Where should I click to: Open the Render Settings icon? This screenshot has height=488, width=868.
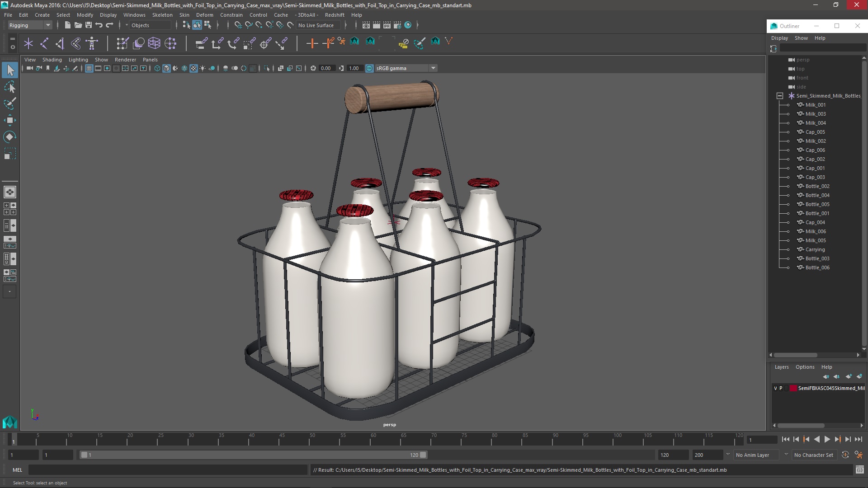click(397, 25)
